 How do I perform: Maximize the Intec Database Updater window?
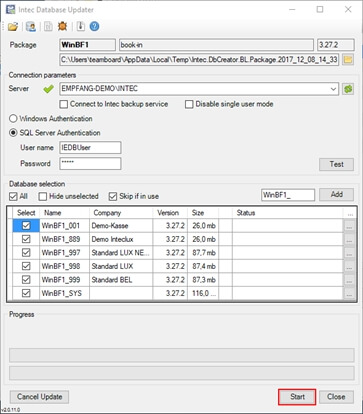coord(320,9)
